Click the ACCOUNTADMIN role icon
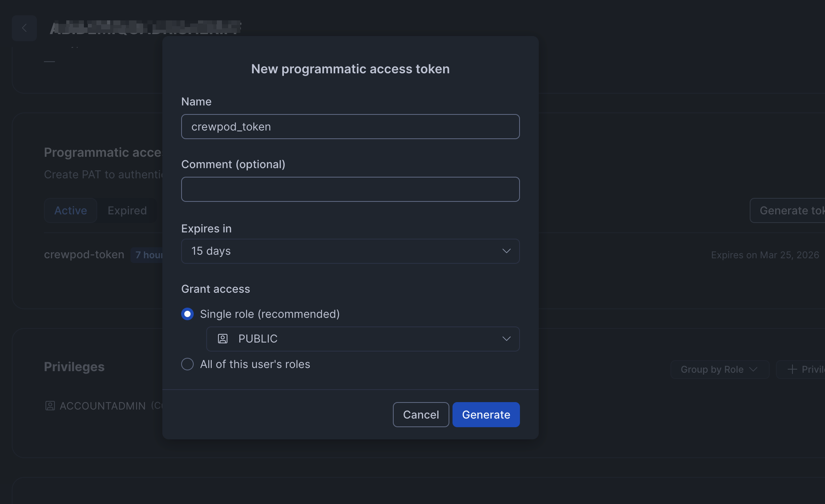This screenshot has width=825, height=504. click(x=50, y=406)
